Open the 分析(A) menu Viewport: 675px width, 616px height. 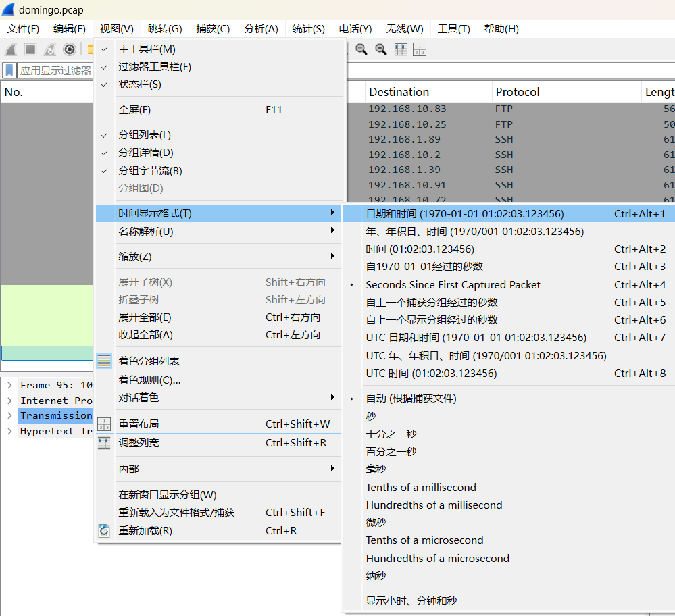pos(261,29)
